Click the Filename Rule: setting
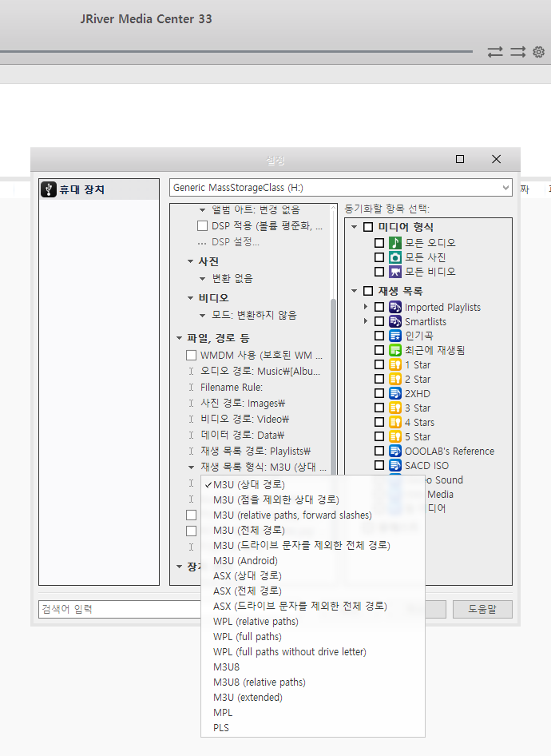Viewport: 551px width, 756px height. click(232, 387)
